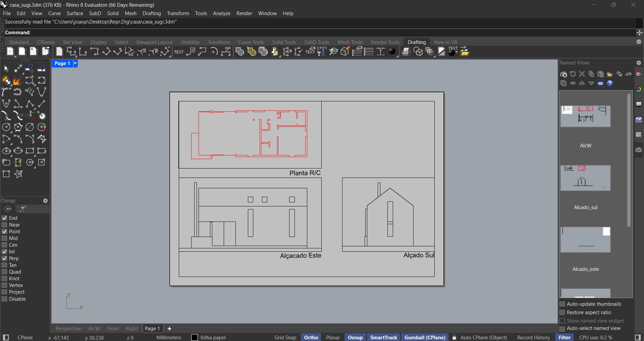
Task: Toggle Ortho mode on
Action: (311, 337)
